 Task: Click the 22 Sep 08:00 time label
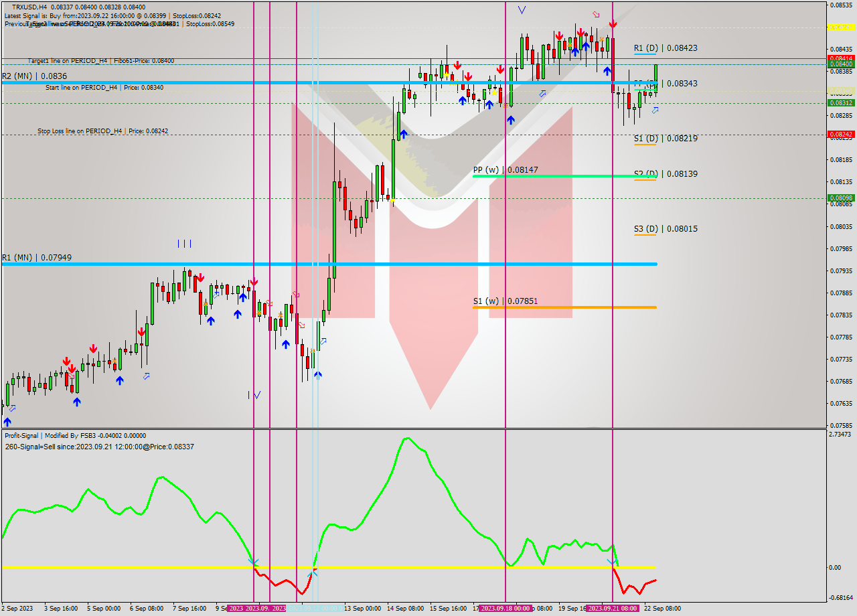pos(662,609)
